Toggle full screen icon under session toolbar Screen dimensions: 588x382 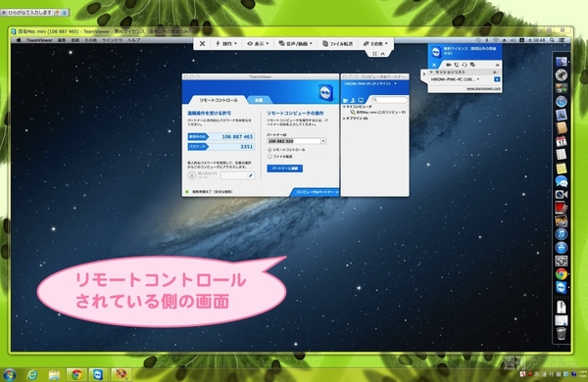click(x=374, y=54)
